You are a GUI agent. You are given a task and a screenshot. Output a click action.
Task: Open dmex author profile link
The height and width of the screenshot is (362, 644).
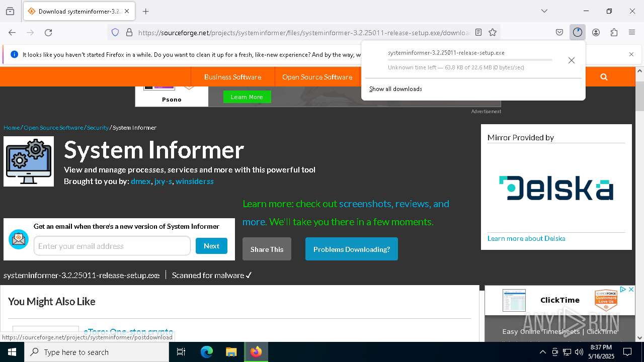(141, 181)
